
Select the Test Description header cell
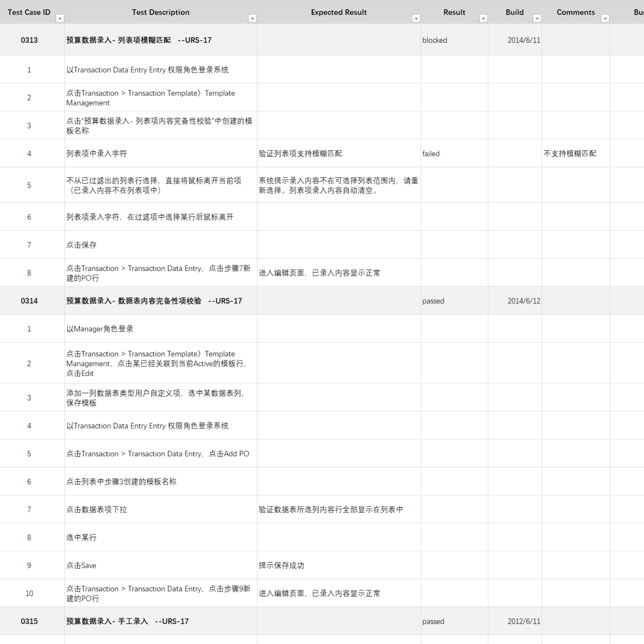click(x=161, y=12)
